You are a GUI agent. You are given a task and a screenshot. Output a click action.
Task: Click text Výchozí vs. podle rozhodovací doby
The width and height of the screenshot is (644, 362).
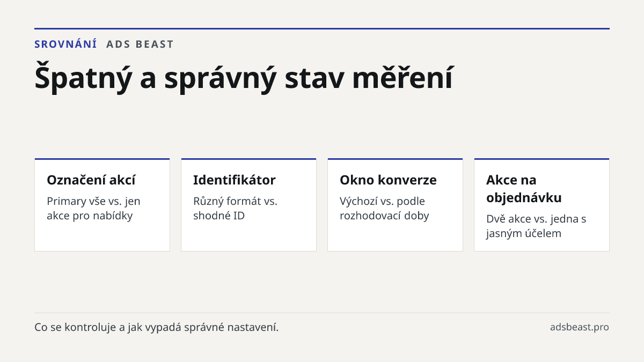pos(384,209)
